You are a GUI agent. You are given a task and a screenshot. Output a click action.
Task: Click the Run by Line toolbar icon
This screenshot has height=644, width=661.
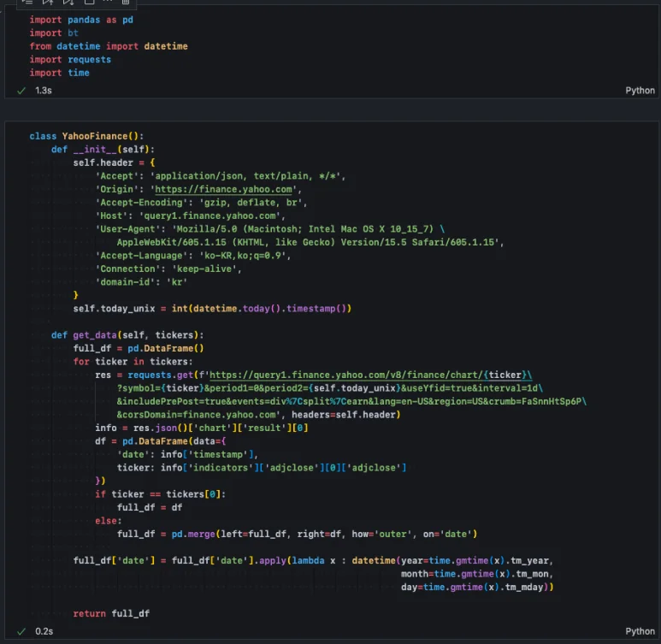28,3
